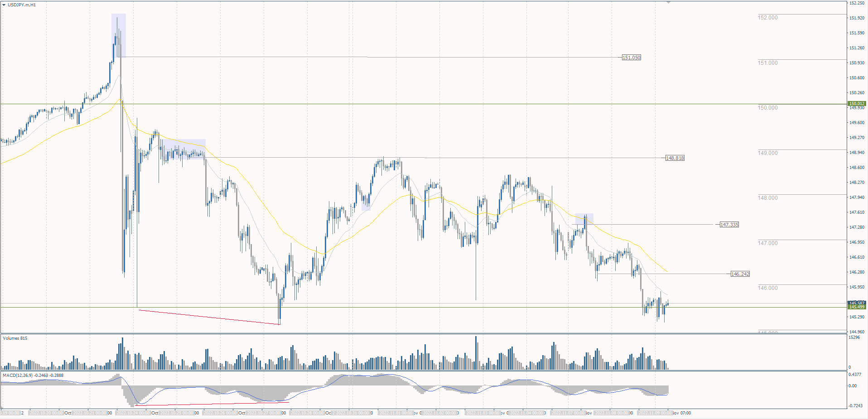Click the 152.250 price scale value
Viewport: 868px width, 419px height.
pos(857,3)
